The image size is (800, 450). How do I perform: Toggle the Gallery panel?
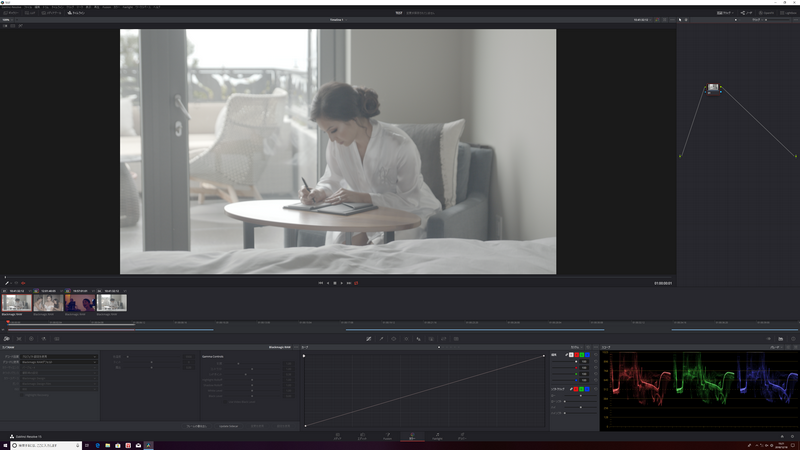pyautogui.click(x=11, y=13)
